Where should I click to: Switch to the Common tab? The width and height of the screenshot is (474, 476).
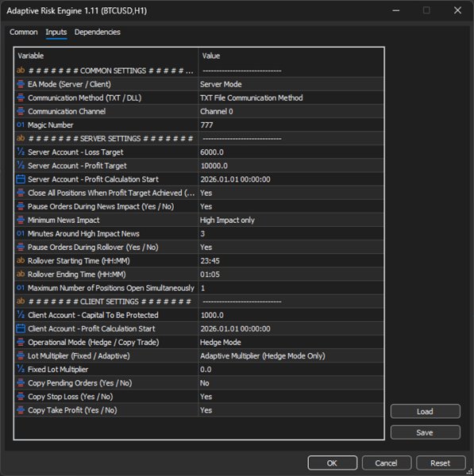[x=23, y=32]
